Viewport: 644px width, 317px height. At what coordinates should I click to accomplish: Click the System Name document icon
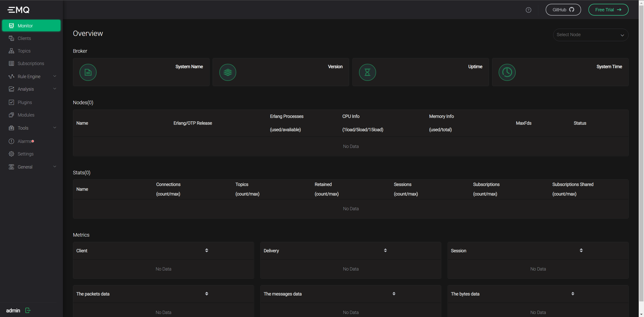coord(88,72)
